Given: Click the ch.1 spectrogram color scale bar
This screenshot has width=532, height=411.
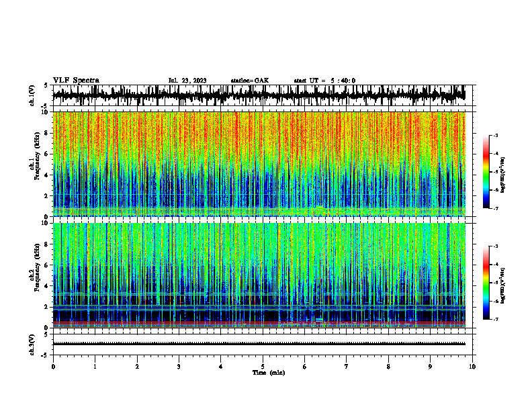Looking at the screenshot, I should [x=486, y=172].
